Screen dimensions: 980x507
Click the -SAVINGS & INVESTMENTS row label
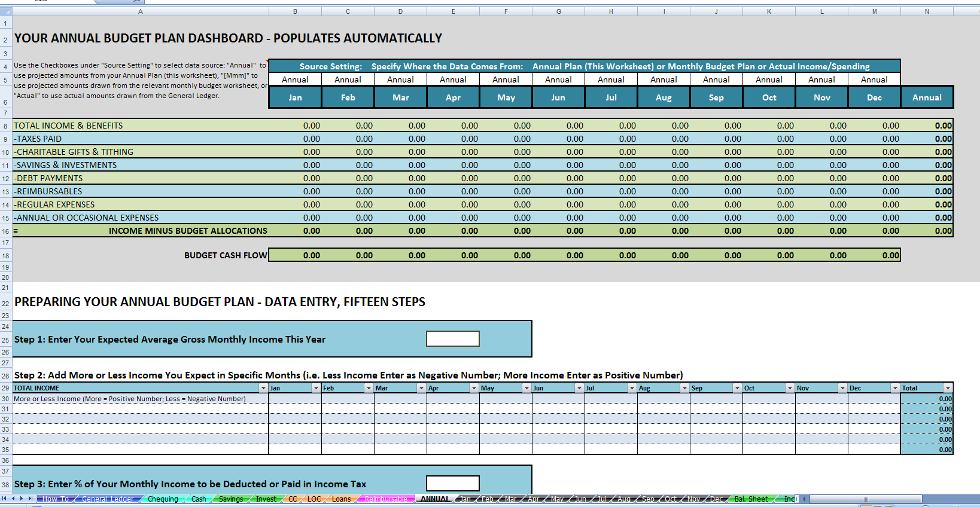(65, 165)
